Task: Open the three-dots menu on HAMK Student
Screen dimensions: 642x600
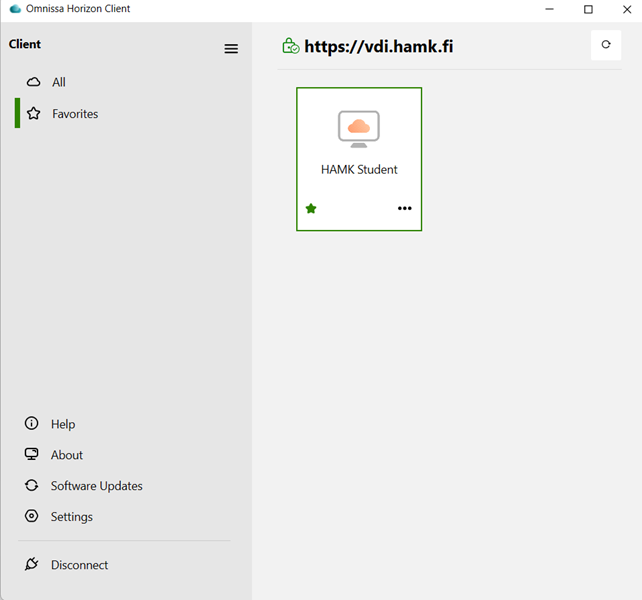Action: (x=405, y=208)
